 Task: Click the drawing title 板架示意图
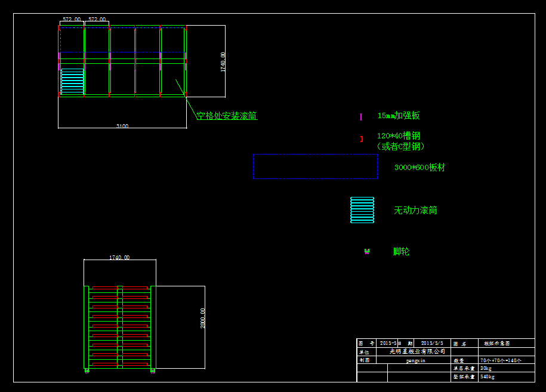pyautogui.click(x=497, y=343)
